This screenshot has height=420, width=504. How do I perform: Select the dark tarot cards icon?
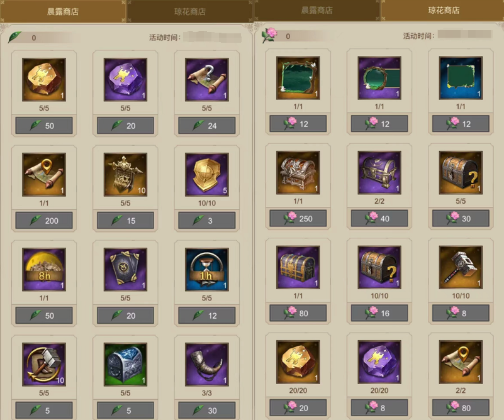coord(125,269)
